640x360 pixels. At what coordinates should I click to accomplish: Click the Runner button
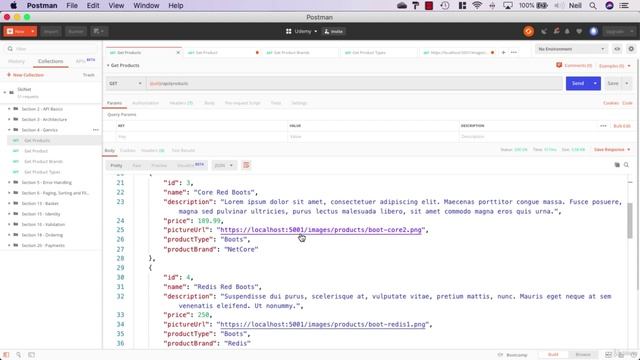(x=76, y=31)
